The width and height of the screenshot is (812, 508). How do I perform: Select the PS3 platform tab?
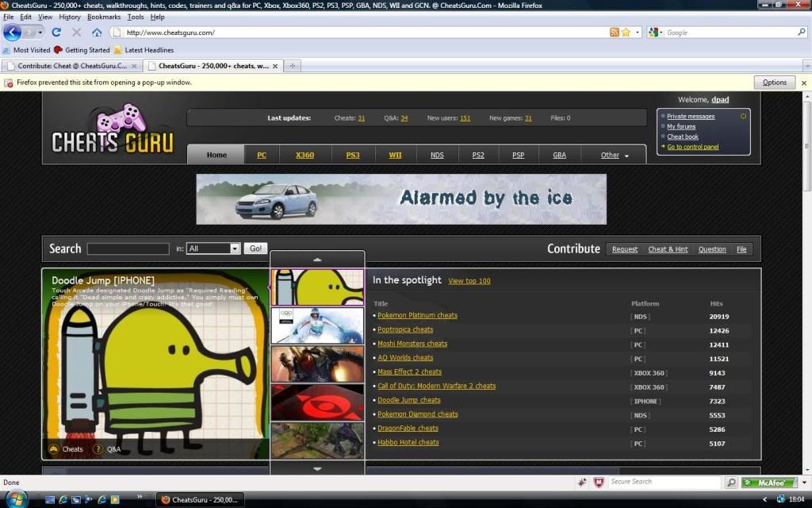click(353, 155)
